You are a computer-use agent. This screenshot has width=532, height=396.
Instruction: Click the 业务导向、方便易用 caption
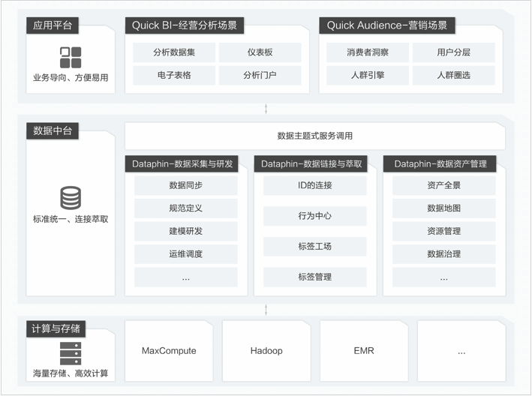pos(71,78)
